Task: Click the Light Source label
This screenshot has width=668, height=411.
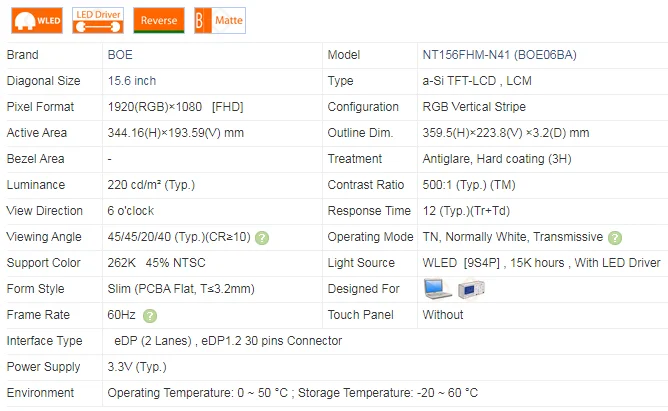Action: pyautogui.click(x=361, y=263)
